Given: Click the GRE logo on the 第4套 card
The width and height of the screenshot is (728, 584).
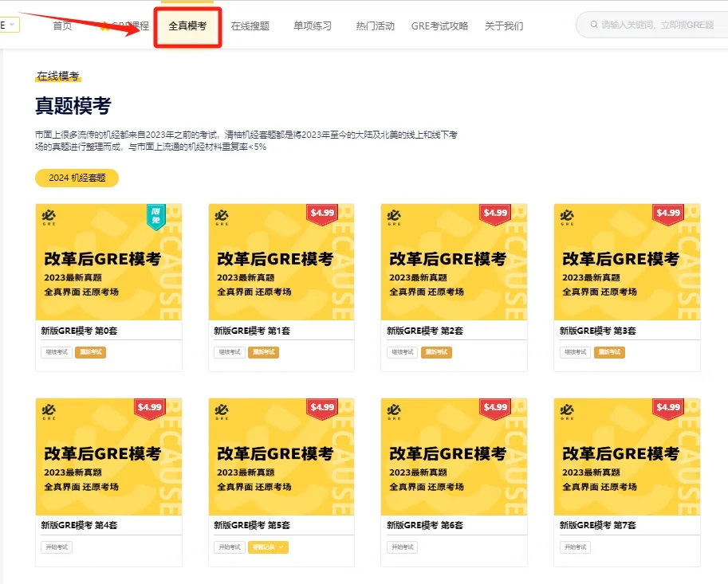Looking at the screenshot, I should point(49,412).
